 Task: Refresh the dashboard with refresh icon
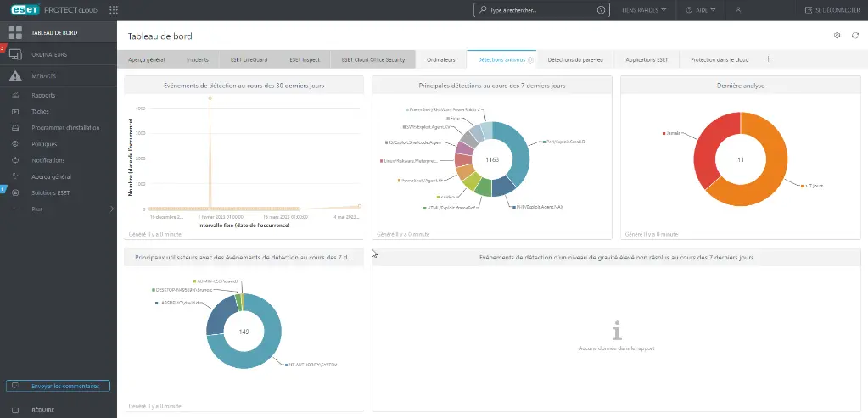[x=855, y=36]
